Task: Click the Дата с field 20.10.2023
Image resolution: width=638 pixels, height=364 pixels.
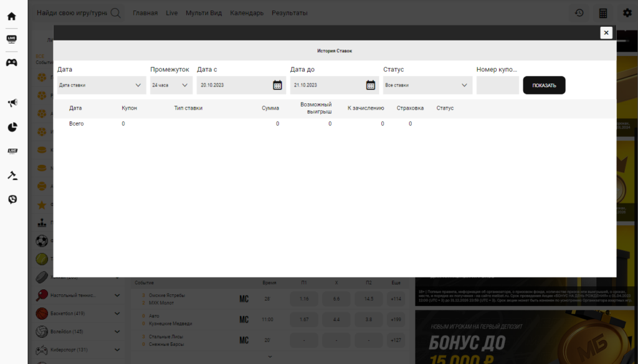Action: pyautogui.click(x=241, y=85)
